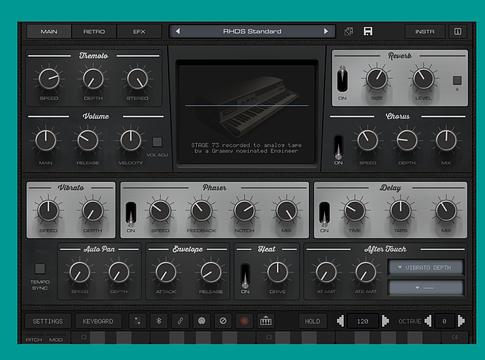The height and width of the screenshot is (360, 485).
Task: Adjust Tremolo Depth knob
Action: tap(93, 79)
